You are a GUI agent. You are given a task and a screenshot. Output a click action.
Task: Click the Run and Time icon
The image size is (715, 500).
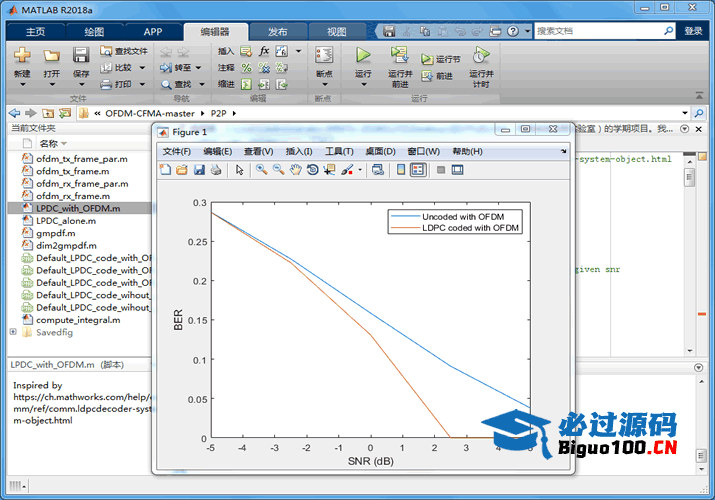tap(481, 55)
